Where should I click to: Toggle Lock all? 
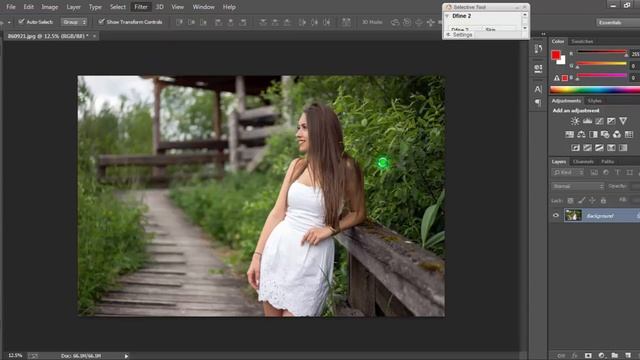603,200
